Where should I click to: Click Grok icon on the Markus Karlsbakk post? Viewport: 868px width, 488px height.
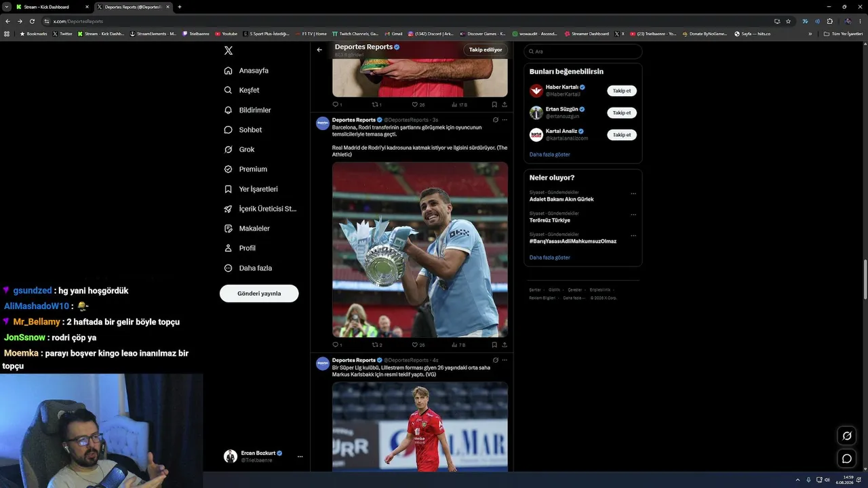[496, 360]
